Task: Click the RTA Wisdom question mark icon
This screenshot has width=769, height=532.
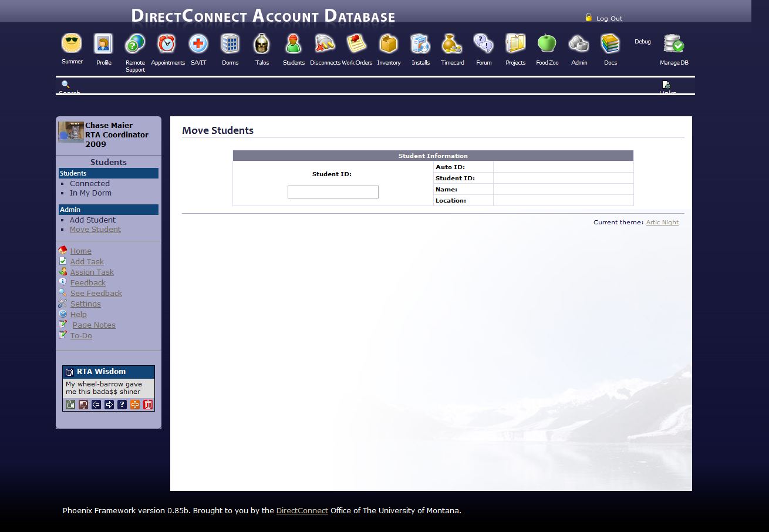Action: (x=122, y=405)
